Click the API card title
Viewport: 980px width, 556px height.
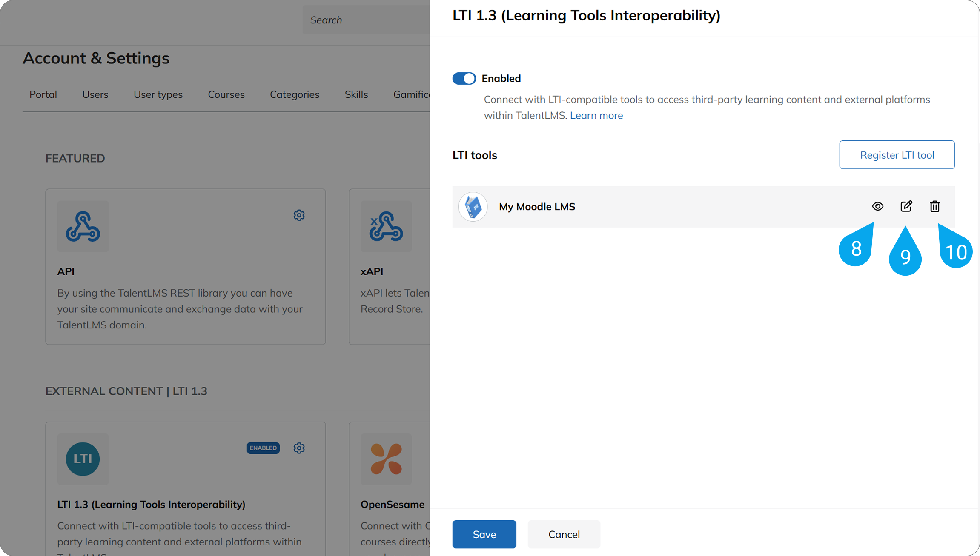[66, 271]
